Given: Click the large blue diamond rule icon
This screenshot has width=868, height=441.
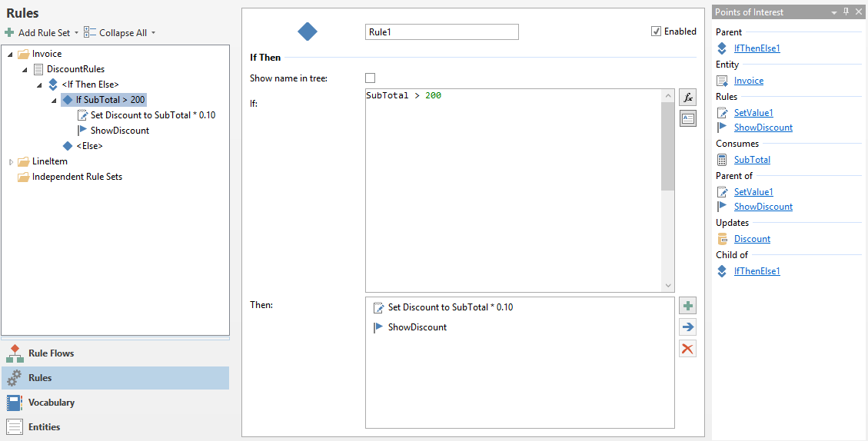Looking at the screenshot, I should point(308,31).
